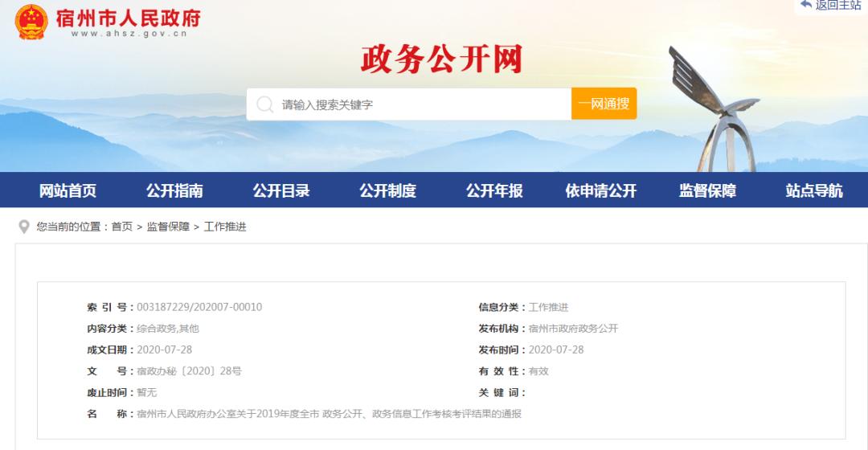Click the national emblem logo icon
This screenshot has width=868, height=450.
click(31, 22)
